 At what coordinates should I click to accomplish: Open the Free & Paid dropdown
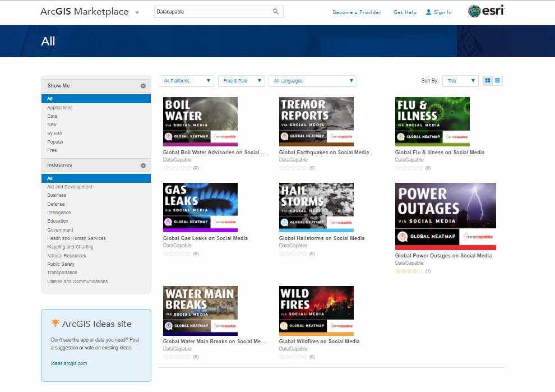click(242, 81)
